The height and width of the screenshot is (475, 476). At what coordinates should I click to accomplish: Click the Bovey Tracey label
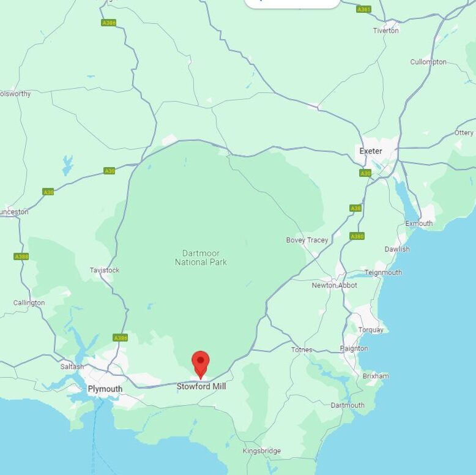pos(307,240)
